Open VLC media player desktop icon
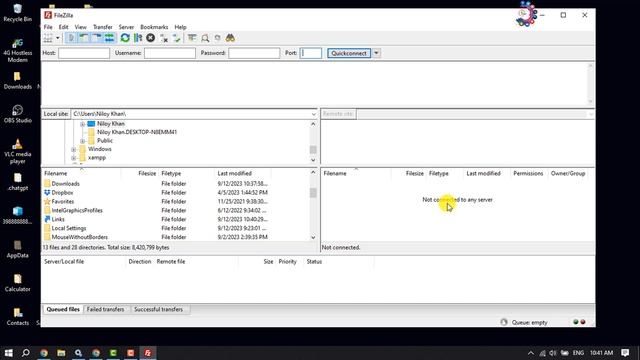 pos(17,151)
